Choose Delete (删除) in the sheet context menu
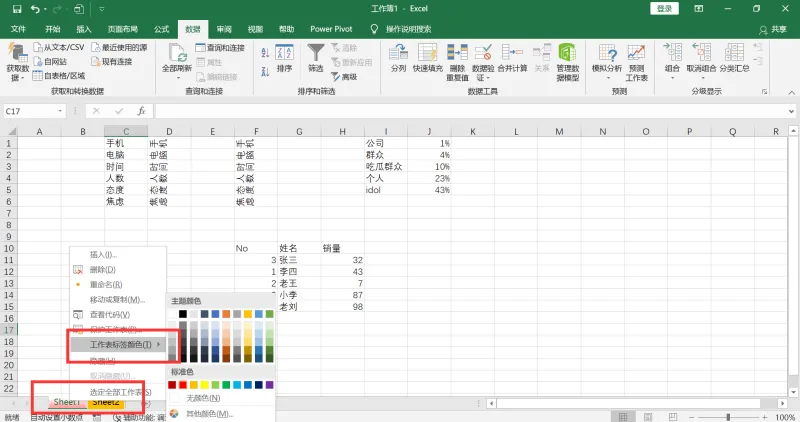 click(x=118, y=269)
